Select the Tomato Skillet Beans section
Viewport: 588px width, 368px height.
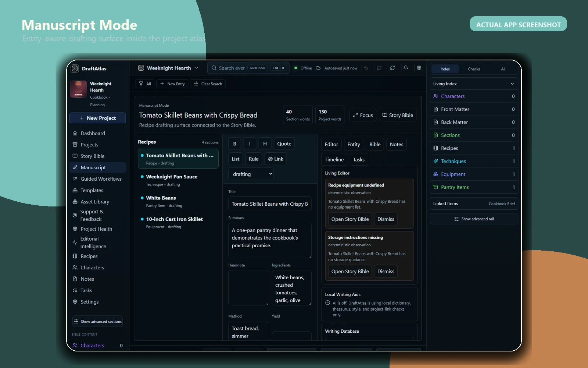(178, 159)
